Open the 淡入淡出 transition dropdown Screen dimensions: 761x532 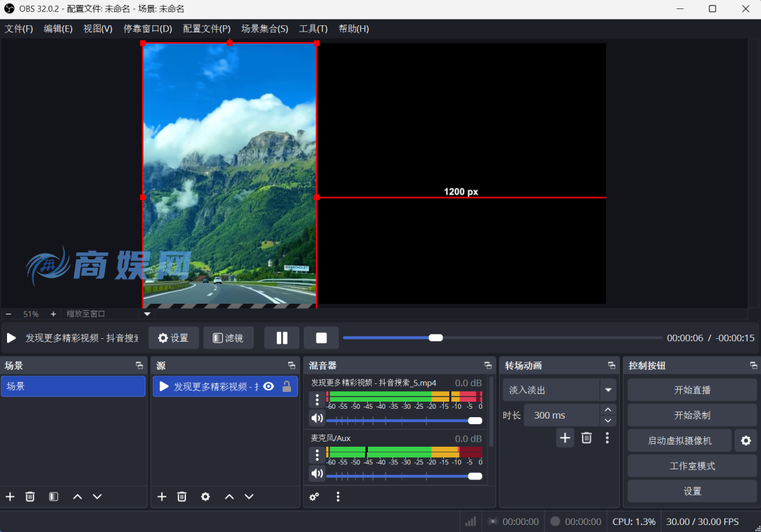pyautogui.click(x=608, y=390)
